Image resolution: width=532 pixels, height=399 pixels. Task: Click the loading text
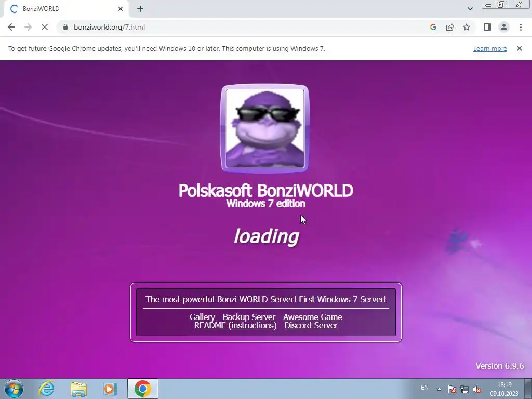[x=267, y=236]
